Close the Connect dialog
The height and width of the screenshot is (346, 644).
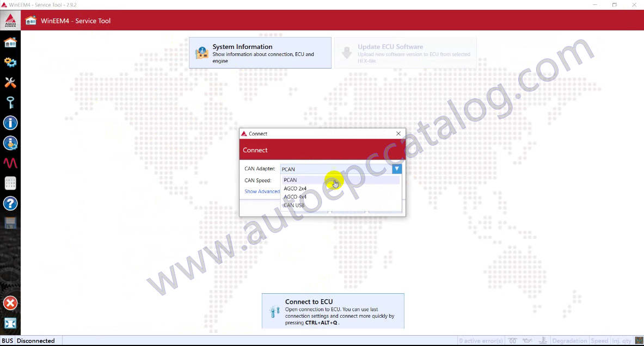tap(398, 133)
